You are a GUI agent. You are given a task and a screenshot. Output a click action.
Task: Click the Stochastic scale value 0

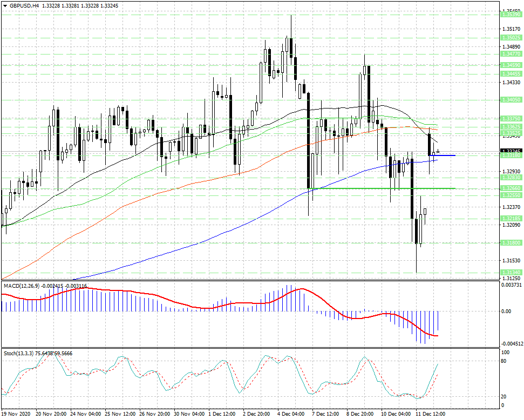click(x=503, y=405)
